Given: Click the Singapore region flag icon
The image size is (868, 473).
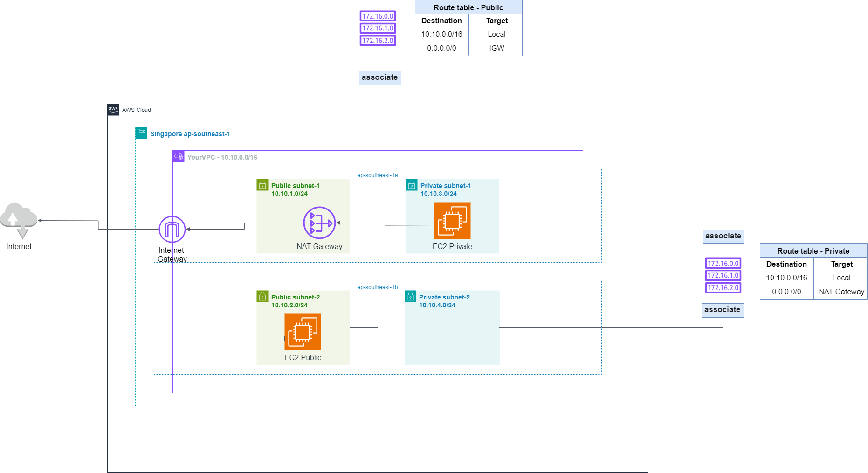Looking at the screenshot, I should (x=141, y=133).
